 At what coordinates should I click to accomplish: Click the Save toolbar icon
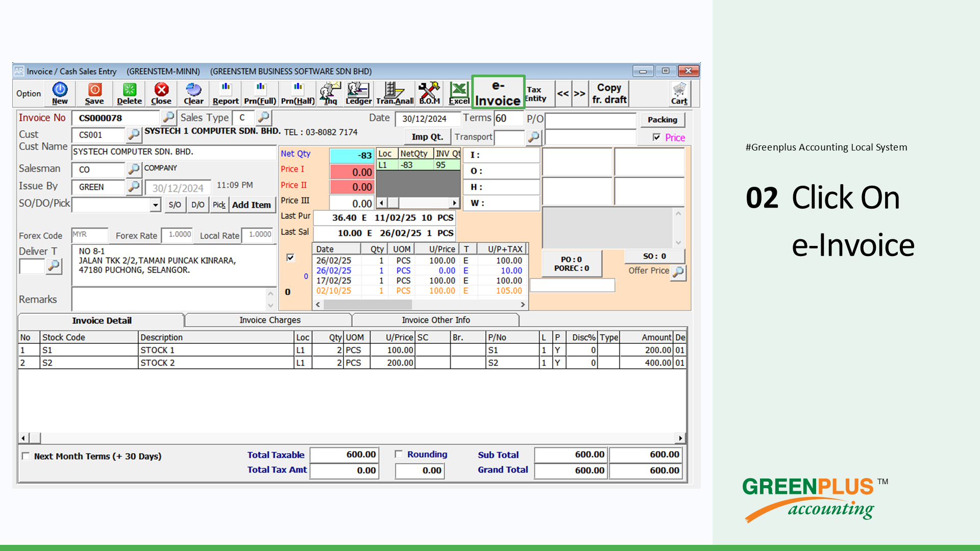click(x=94, y=93)
